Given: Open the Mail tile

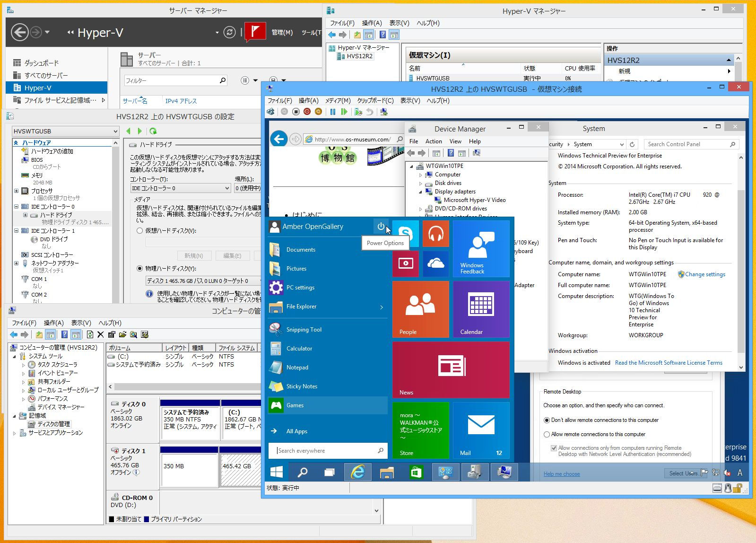Looking at the screenshot, I should (x=481, y=430).
